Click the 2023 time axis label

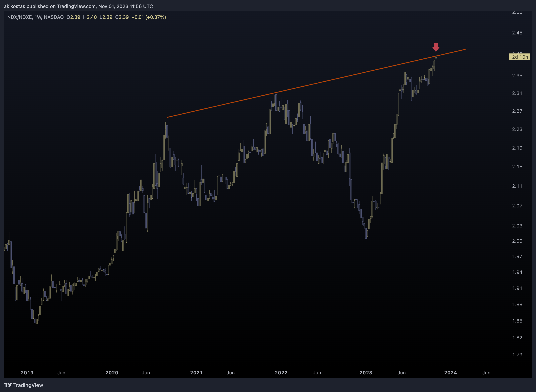tap(366, 373)
